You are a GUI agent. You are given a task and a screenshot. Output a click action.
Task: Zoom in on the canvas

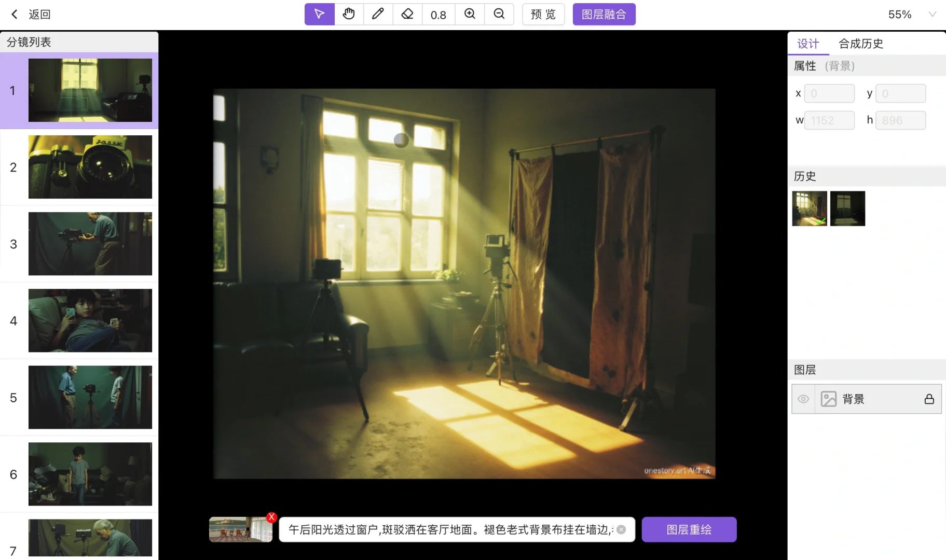pos(469,14)
